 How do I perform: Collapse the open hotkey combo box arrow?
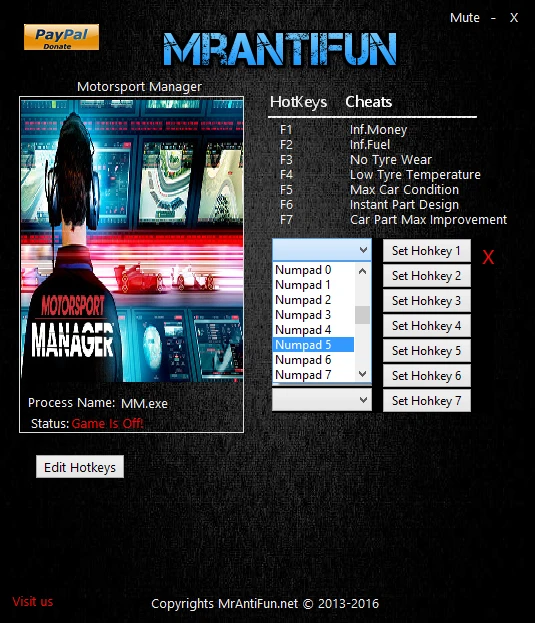coord(363,250)
